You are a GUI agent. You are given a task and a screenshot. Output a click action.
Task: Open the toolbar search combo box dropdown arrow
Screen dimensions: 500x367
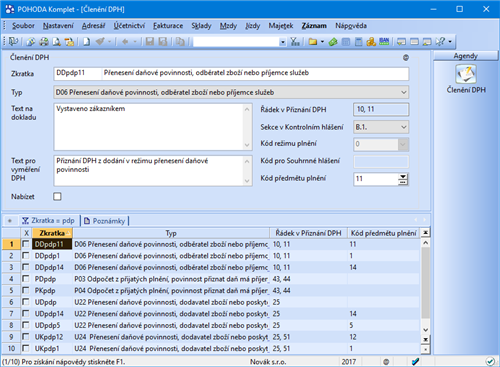[x=283, y=42]
